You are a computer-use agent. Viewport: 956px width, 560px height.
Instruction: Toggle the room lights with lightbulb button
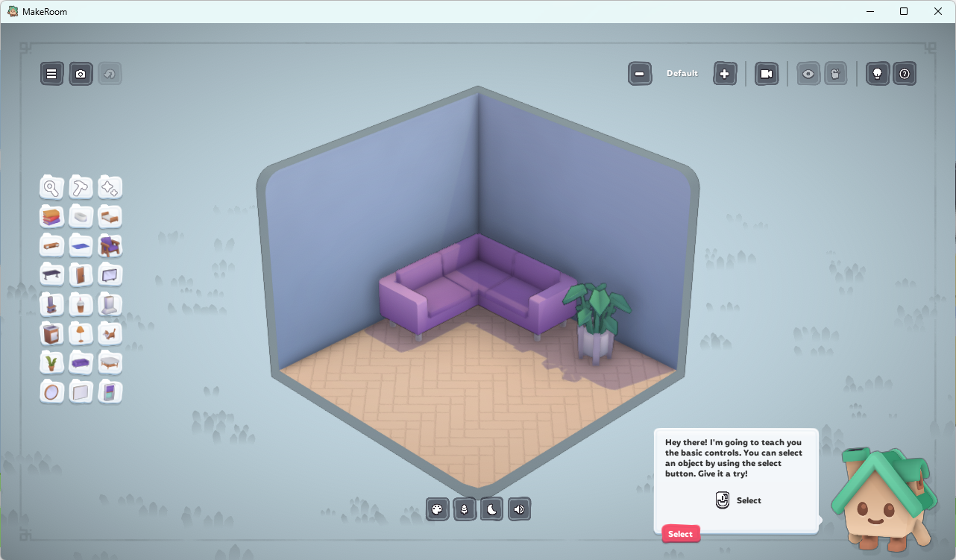point(877,74)
